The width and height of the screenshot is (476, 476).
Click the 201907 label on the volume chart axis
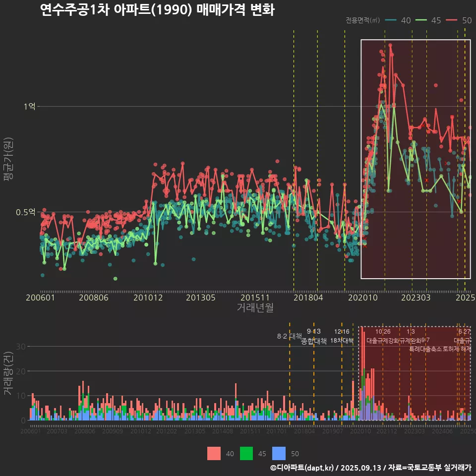tap(332, 431)
